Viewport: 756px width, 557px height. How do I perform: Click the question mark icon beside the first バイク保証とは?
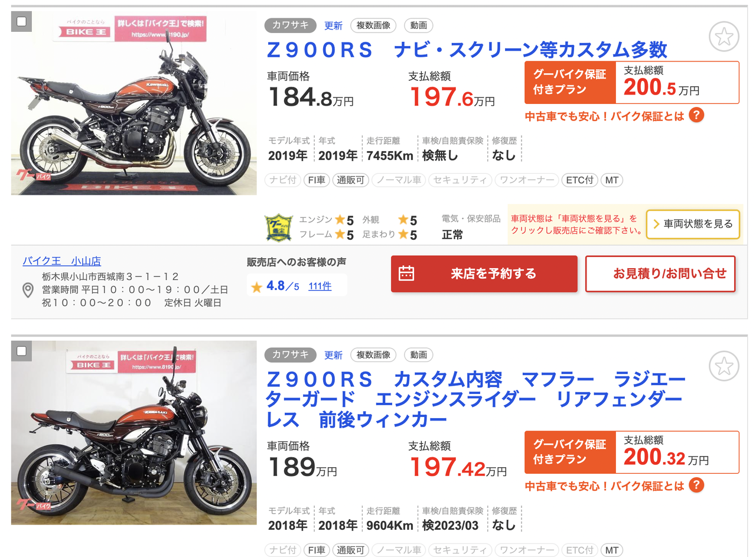tap(696, 115)
